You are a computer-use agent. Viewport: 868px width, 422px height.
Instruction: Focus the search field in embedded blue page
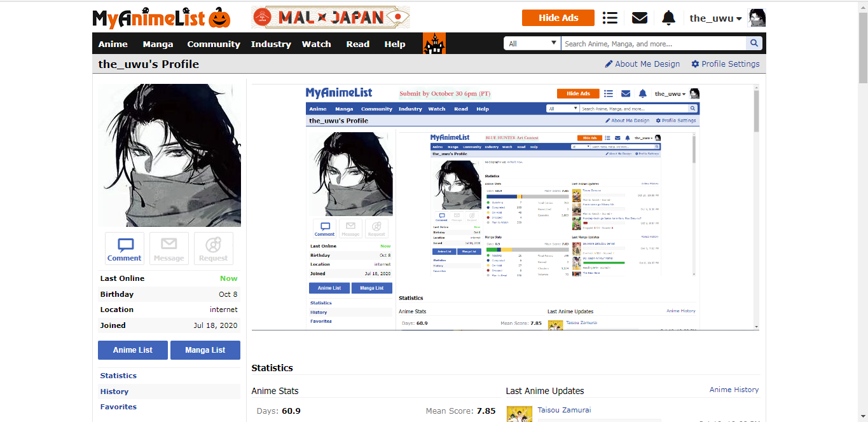click(634, 109)
